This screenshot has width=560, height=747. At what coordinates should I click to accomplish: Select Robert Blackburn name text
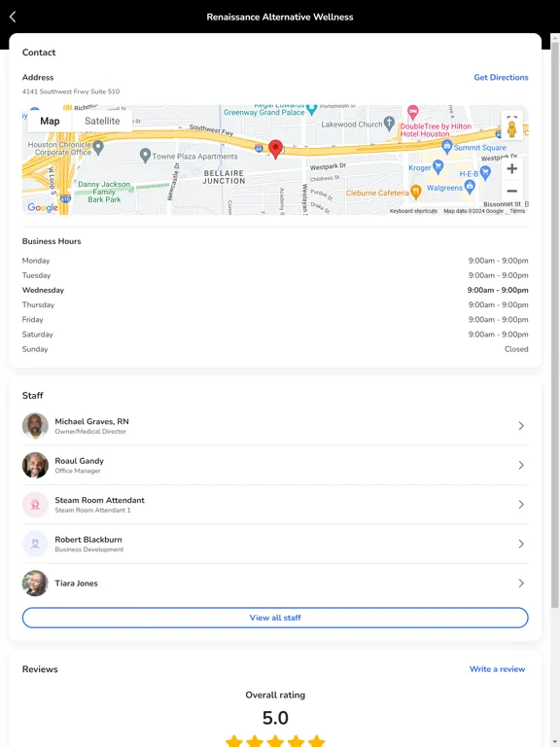coord(88,539)
